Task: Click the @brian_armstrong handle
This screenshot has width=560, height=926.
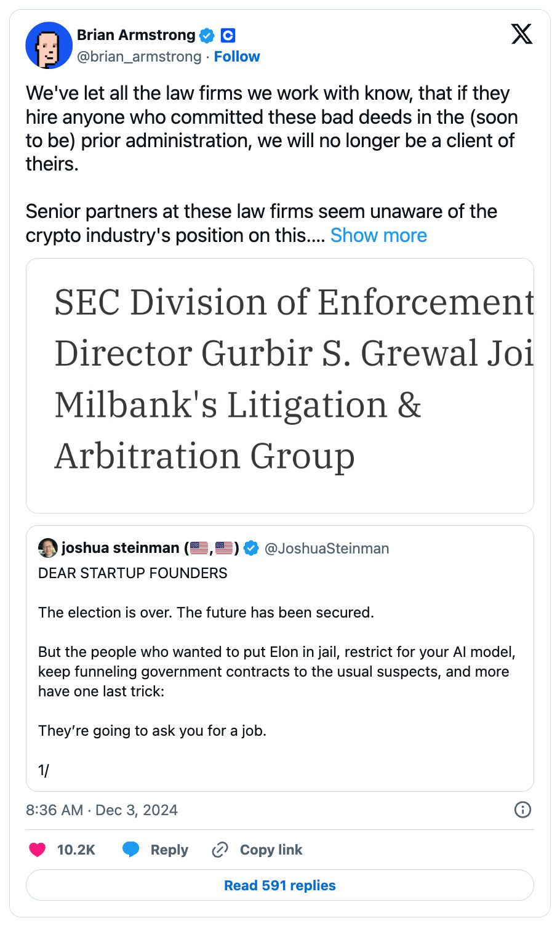Action: click(139, 57)
